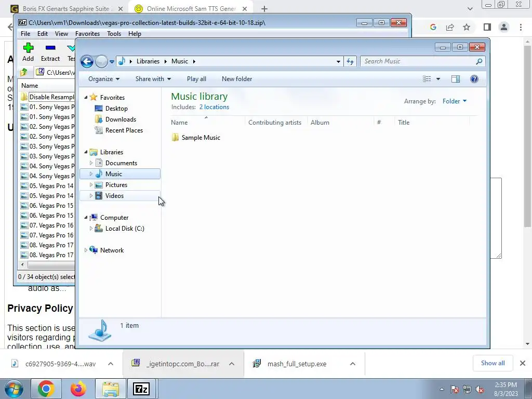Screen dimensions: 532x399
Task: Select Downloads in Favorites
Action: (x=121, y=119)
